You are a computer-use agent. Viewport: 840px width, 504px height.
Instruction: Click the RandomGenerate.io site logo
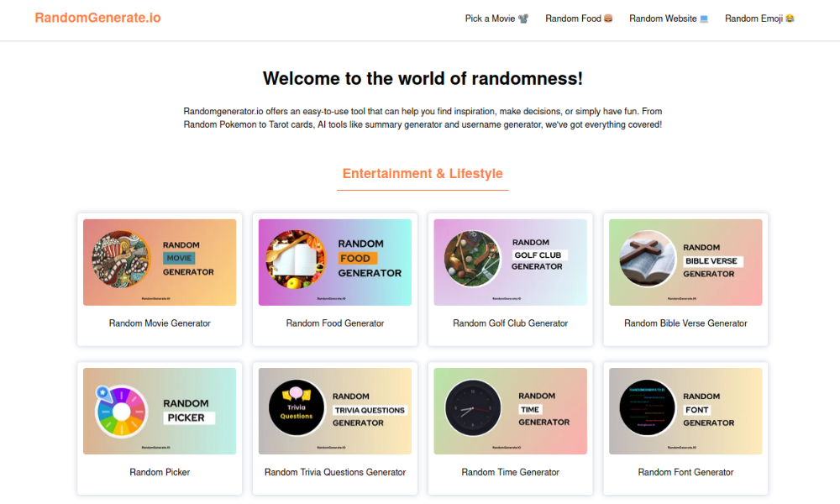pos(97,18)
